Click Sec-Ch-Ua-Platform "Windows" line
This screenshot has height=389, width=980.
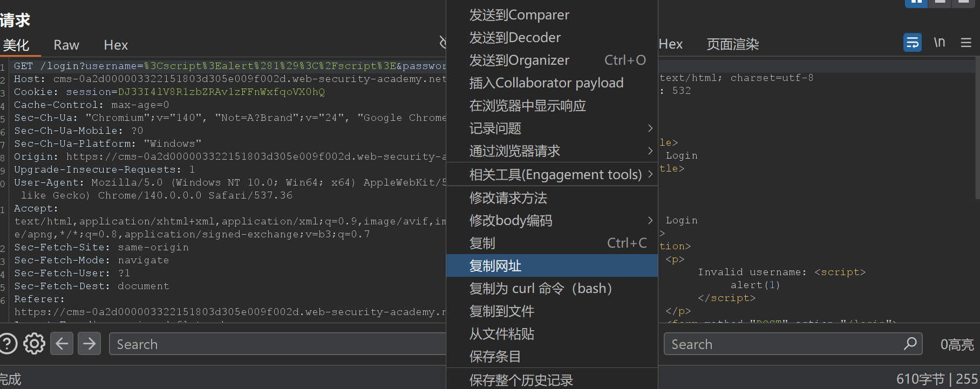click(107, 144)
